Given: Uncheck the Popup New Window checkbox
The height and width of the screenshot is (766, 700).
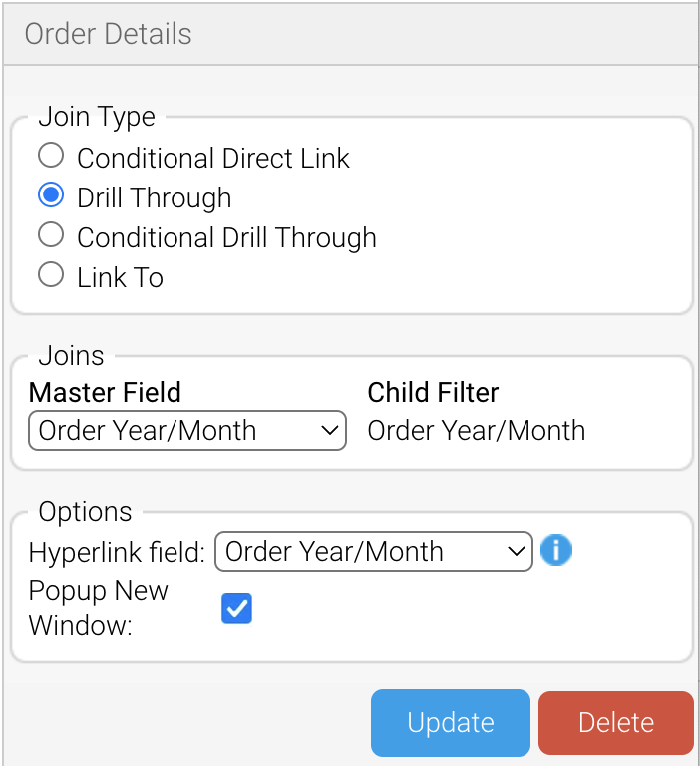Looking at the screenshot, I should 237,608.
